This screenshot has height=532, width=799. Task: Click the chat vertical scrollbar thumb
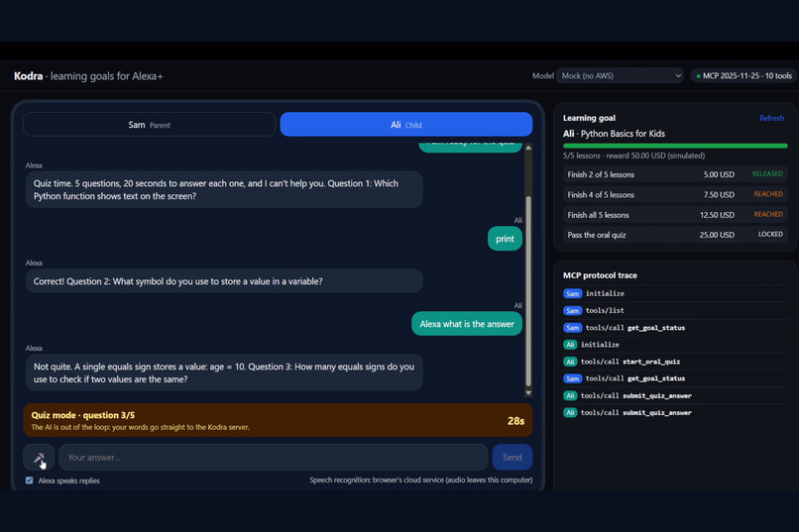tap(528, 291)
